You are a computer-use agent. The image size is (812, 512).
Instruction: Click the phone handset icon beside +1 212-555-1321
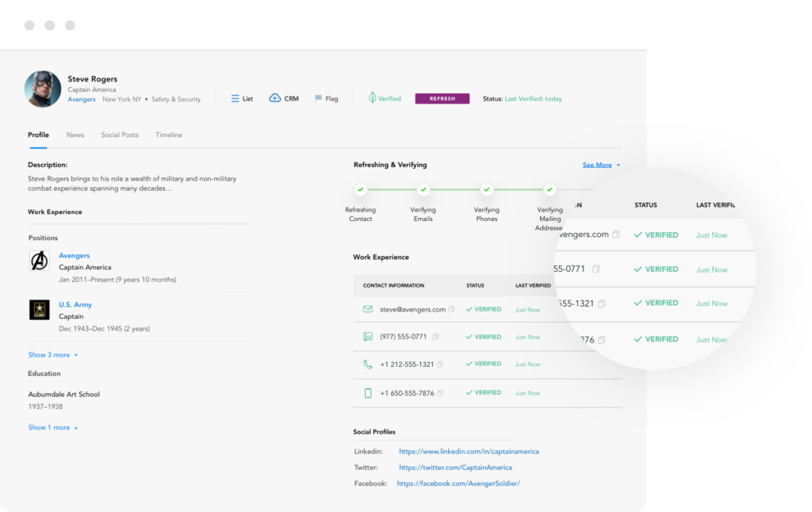coord(368,365)
